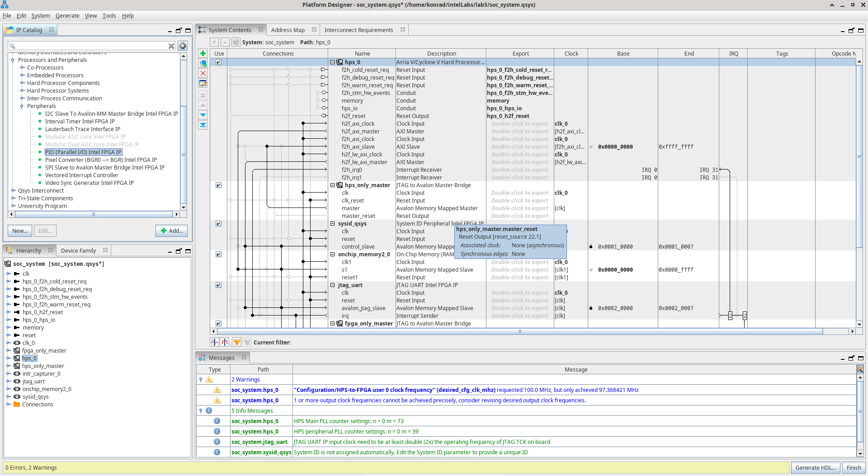Image resolution: width=868 pixels, height=476 pixels.
Task: Click the green plus add component icon
Action: (203, 53)
